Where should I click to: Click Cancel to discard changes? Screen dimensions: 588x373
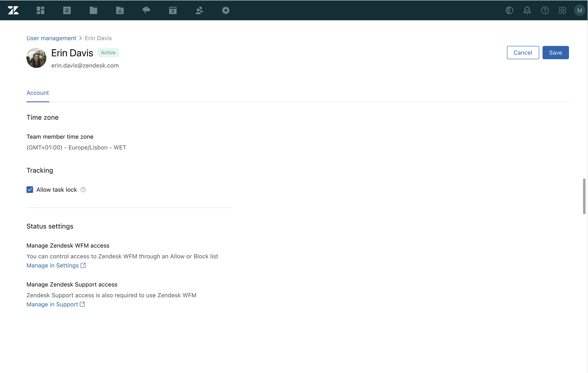point(523,52)
